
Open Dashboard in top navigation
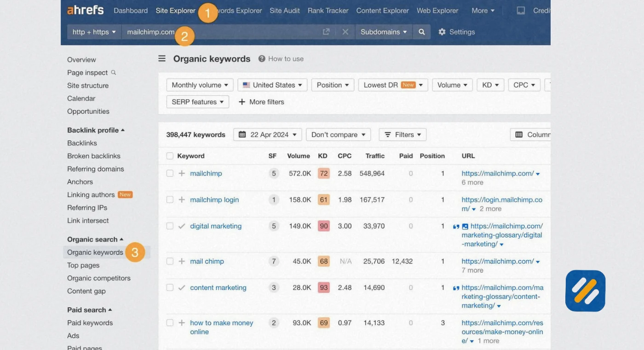(131, 11)
